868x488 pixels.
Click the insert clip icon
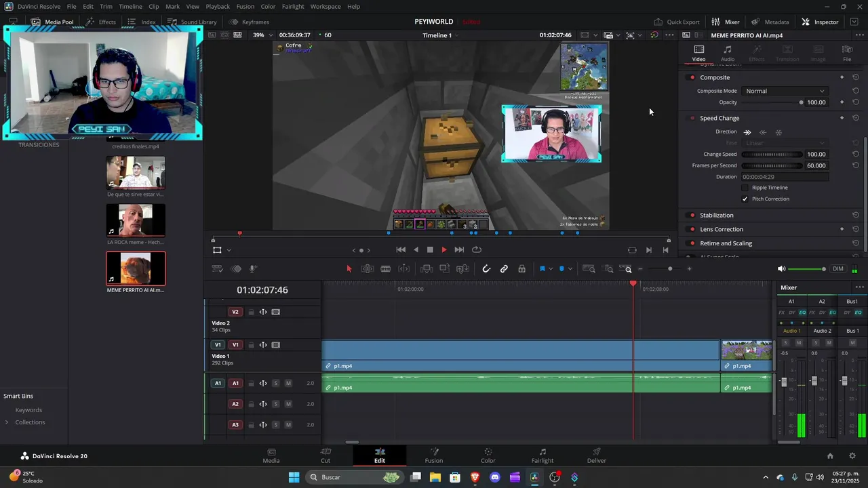tap(427, 269)
